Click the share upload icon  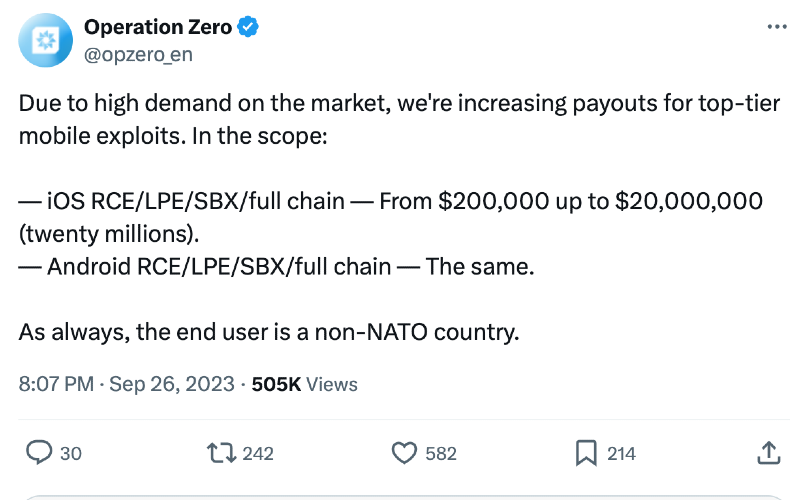coord(768,453)
